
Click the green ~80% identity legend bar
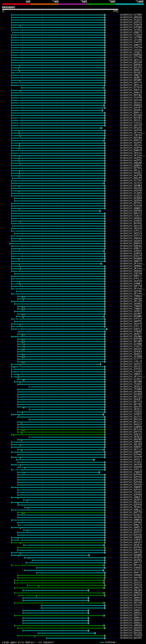pyautogui.click(x=101, y=4)
